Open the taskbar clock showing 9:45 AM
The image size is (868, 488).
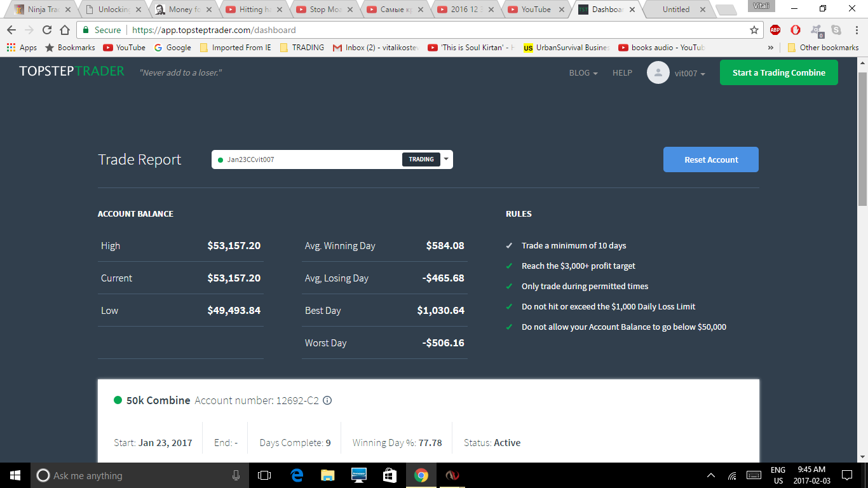tap(811, 475)
